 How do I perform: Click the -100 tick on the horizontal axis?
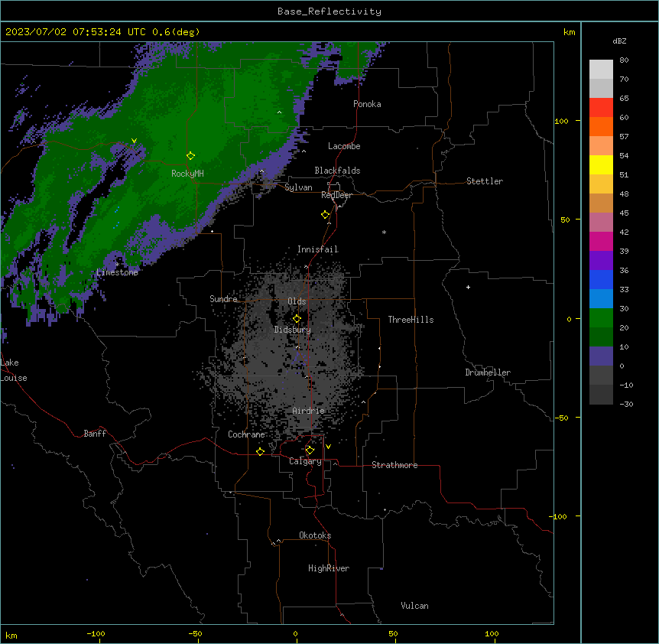point(96,634)
